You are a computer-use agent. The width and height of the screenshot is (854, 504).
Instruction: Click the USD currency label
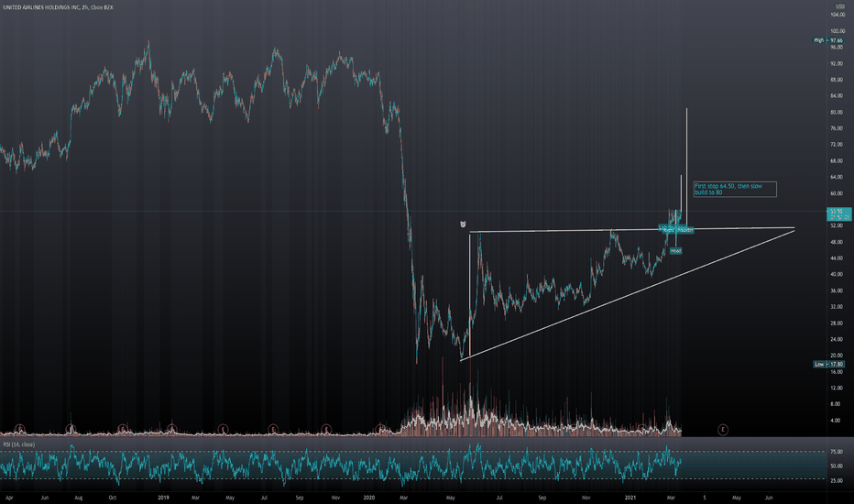[x=840, y=6]
